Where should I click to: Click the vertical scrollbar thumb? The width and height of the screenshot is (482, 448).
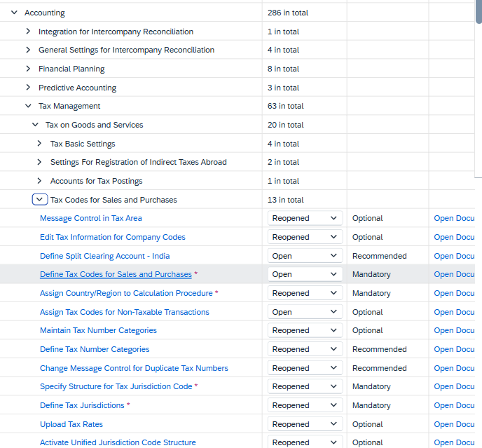(478, 12)
